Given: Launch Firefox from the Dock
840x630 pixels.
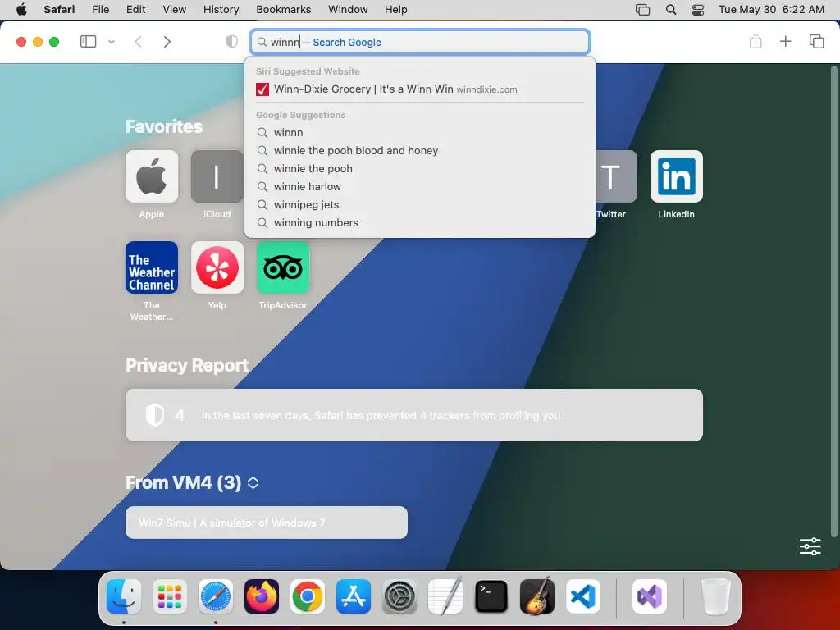Looking at the screenshot, I should click(x=262, y=596).
